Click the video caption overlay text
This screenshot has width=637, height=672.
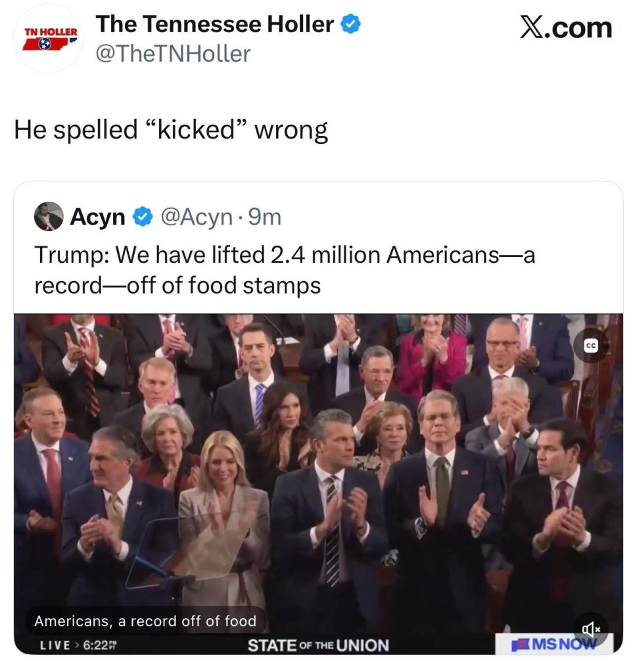pyautogui.click(x=145, y=621)
